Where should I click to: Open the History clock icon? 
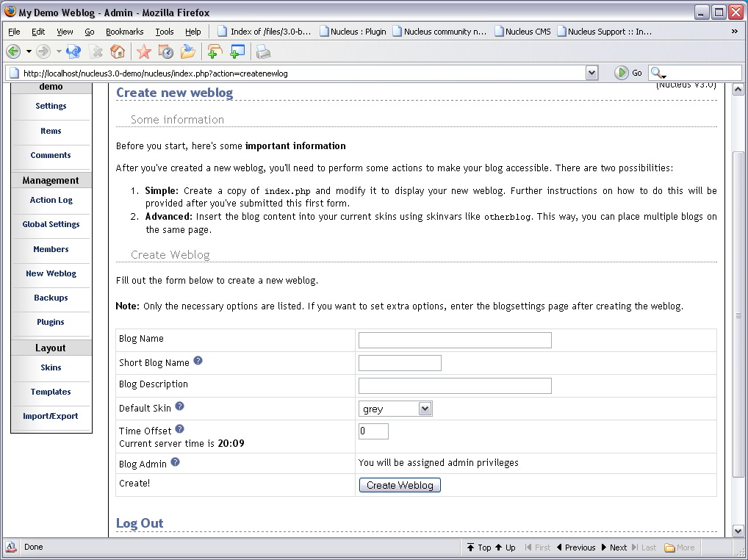point(165,51)
